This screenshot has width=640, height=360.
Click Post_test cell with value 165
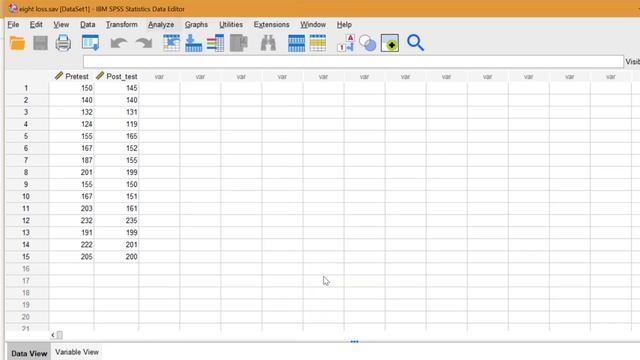tap(116, 136)
